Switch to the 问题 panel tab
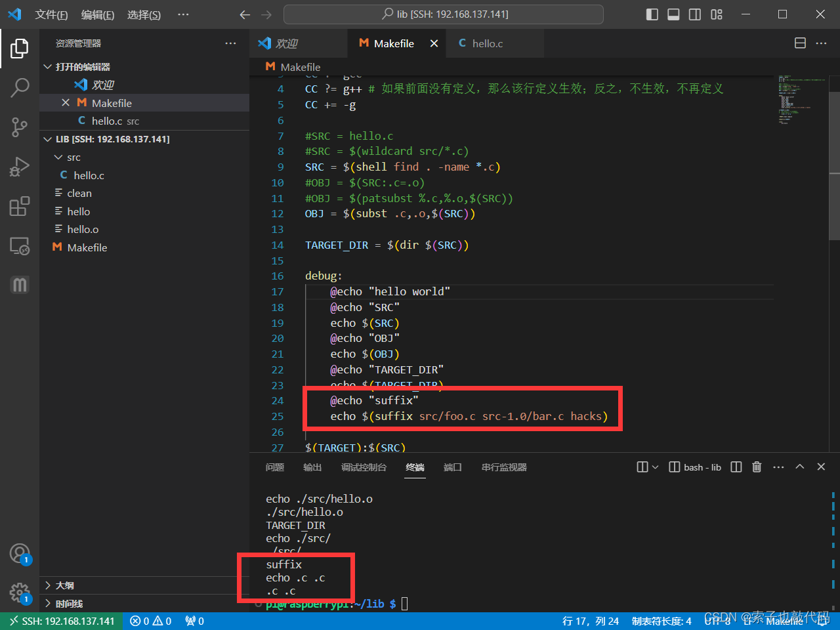 tap(275, 467)
